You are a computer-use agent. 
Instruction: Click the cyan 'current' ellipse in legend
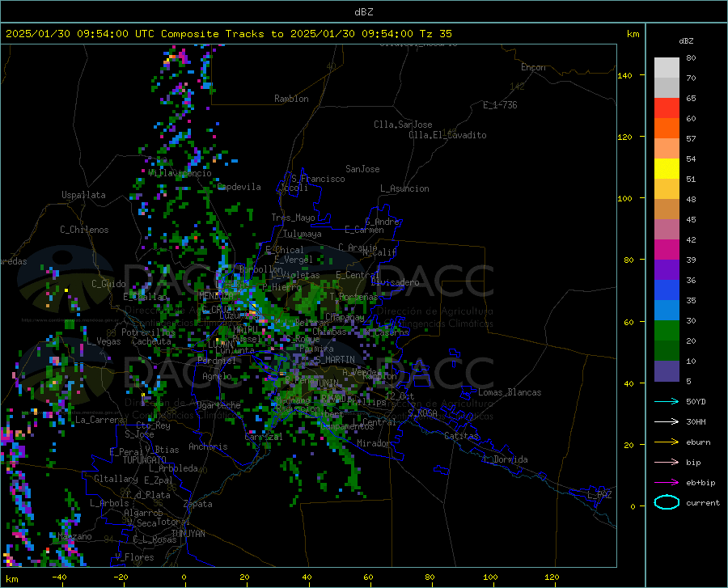[x=667, y=502]
